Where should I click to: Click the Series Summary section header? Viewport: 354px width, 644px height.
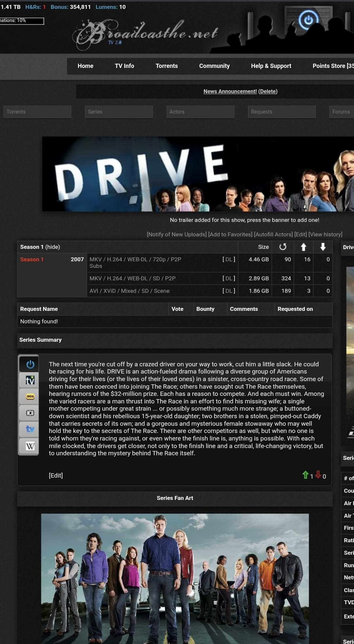tap(175, 340)
